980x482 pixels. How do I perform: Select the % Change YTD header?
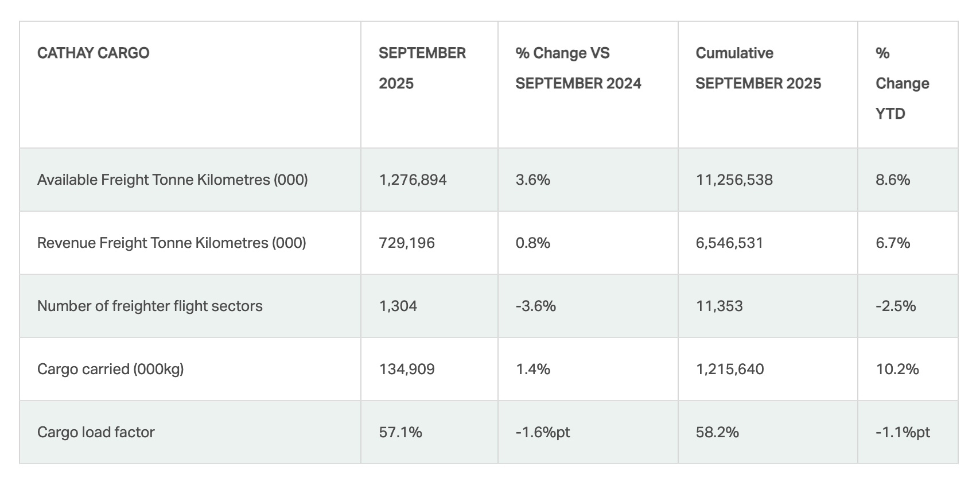902,83
